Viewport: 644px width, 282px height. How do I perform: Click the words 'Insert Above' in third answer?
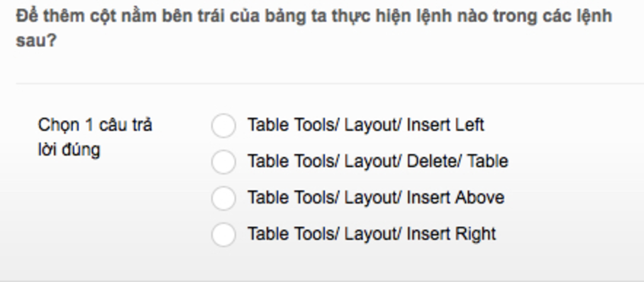(x=455, y=198)
